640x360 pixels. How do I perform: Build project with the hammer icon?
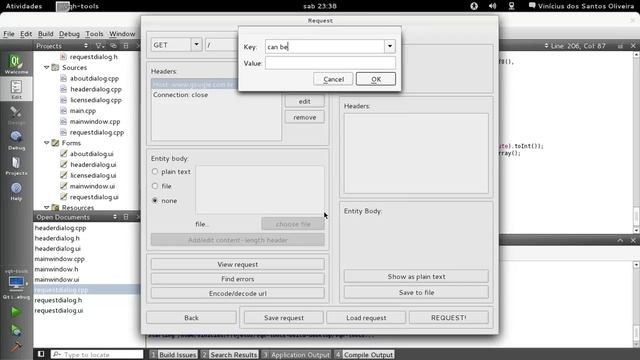tap(16, 347)
